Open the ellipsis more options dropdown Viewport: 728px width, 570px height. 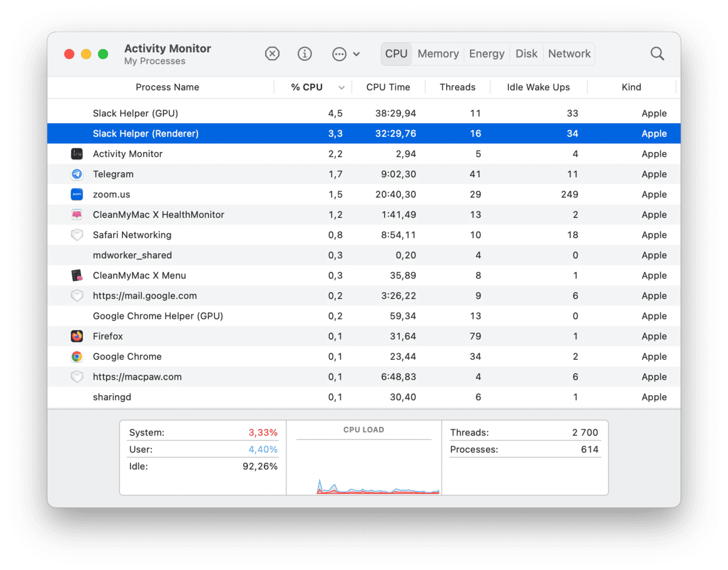(x=339, y=54)
